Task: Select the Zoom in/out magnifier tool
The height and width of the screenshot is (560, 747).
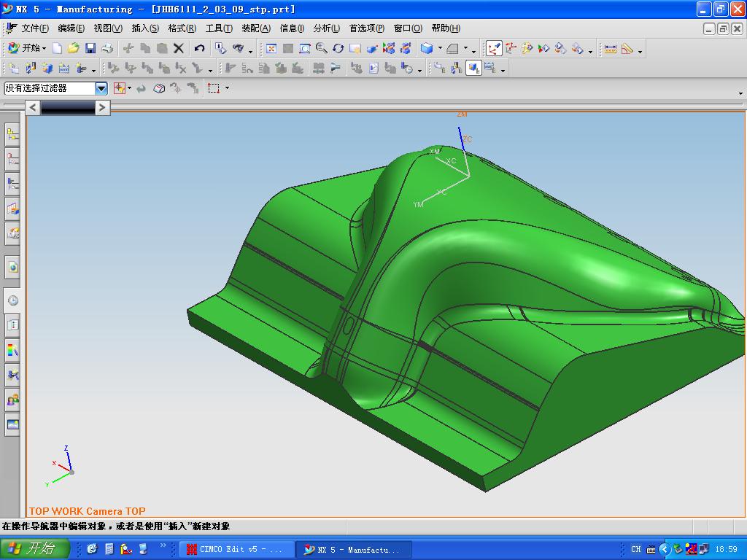Action: (x=322, y=49)
